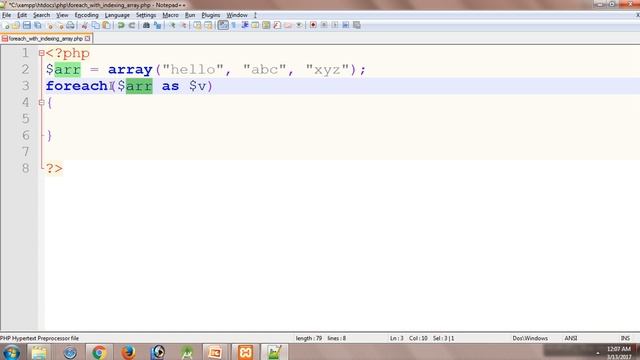This screenshot has width=640, height=360.
Task: Open the Search menu
Action: tap(42, 15)
